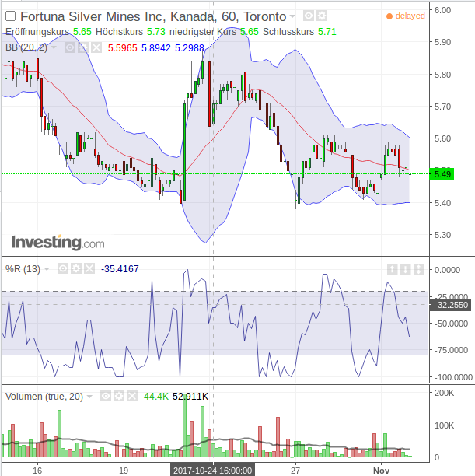
Task: Click the Investing.com logo link
Action: click(x=58, y=243)
